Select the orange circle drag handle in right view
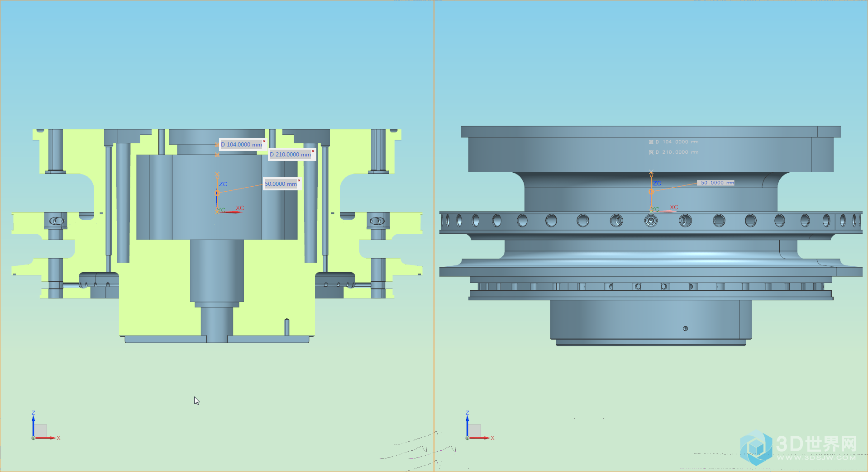 pyautogui.click(x=651, y=192)
